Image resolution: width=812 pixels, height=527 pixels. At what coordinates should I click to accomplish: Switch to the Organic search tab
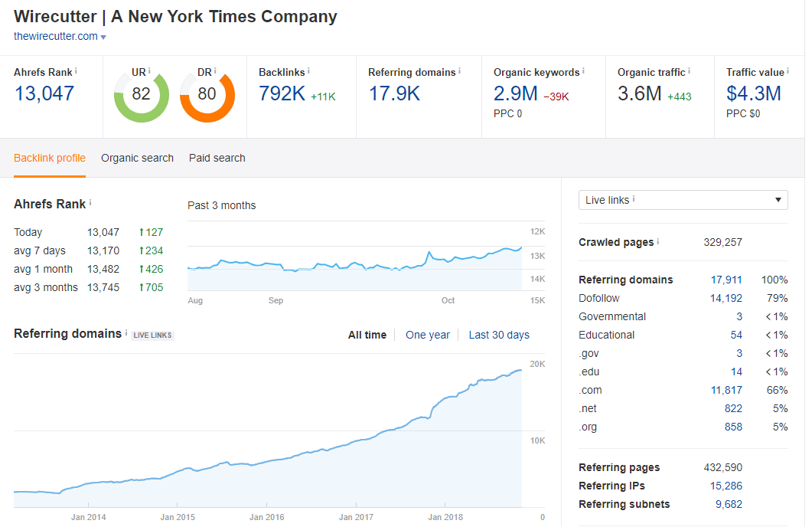[x=137, y=158]
